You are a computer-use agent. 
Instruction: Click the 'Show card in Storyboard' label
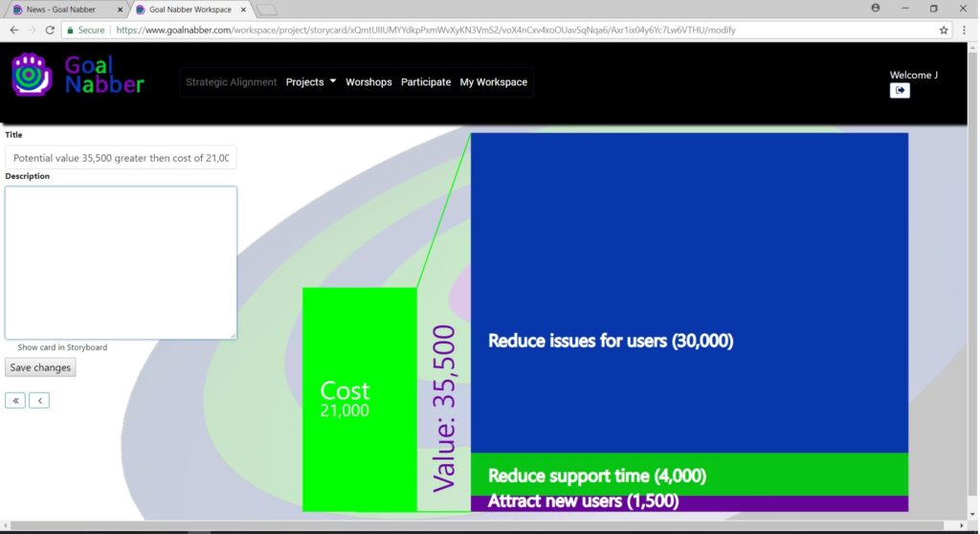click(x=62, y=347)
